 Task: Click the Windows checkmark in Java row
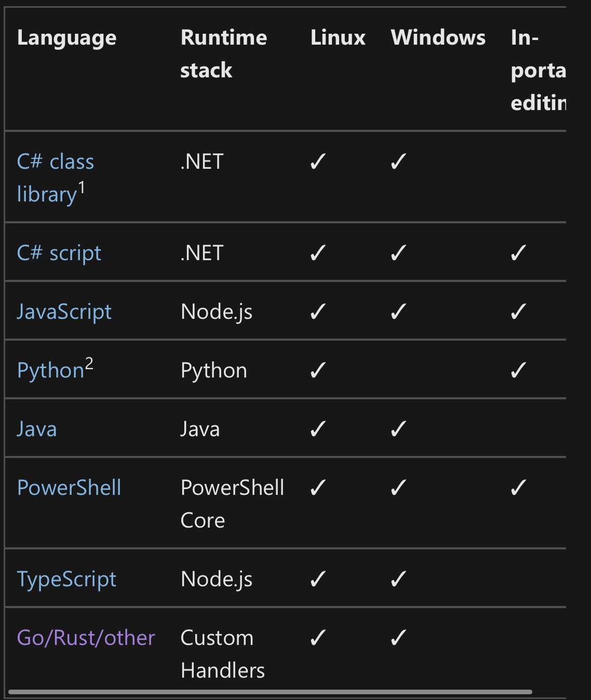[398, 429]
